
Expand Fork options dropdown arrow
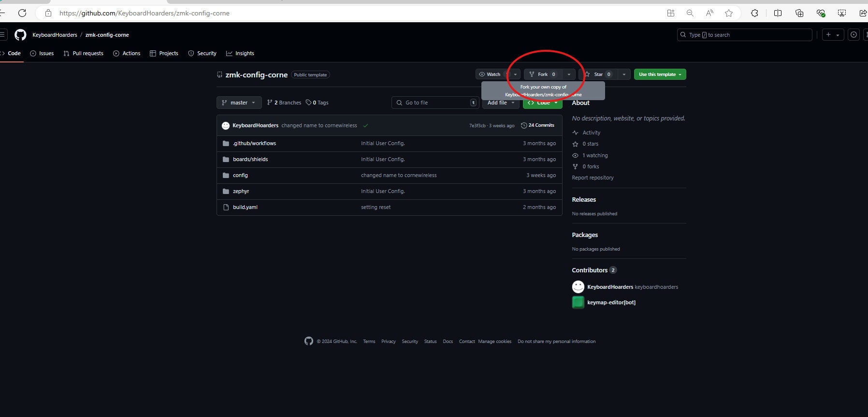[x=569, y=74]
